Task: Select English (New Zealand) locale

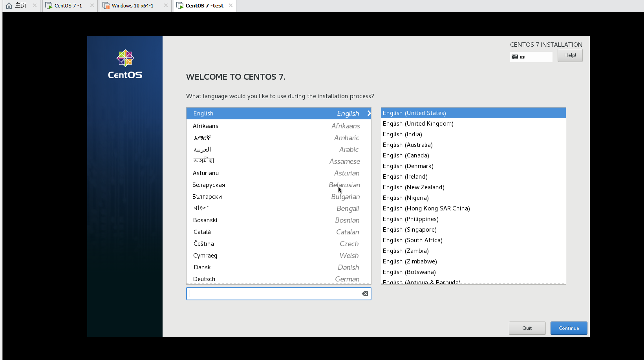Action: (x=473, y=187)
